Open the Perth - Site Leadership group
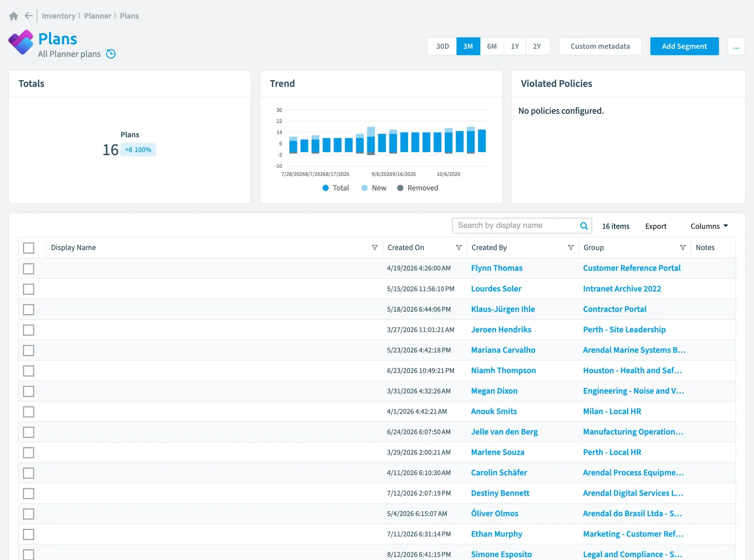Viewport: 754px width, 560px height. click(624, 330)
